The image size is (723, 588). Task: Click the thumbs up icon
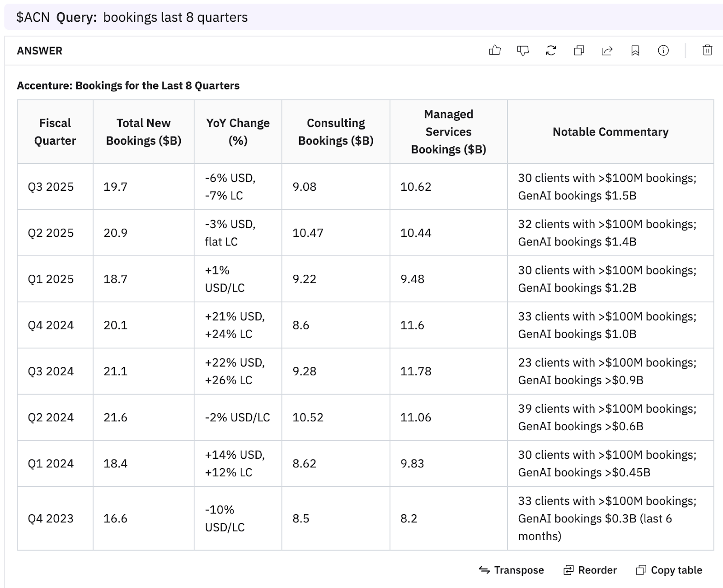coord(495,51)
